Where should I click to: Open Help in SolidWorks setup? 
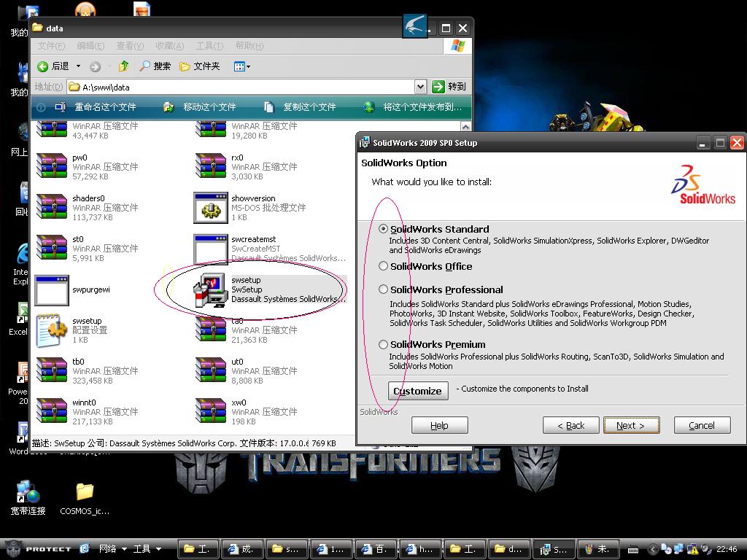439,425
